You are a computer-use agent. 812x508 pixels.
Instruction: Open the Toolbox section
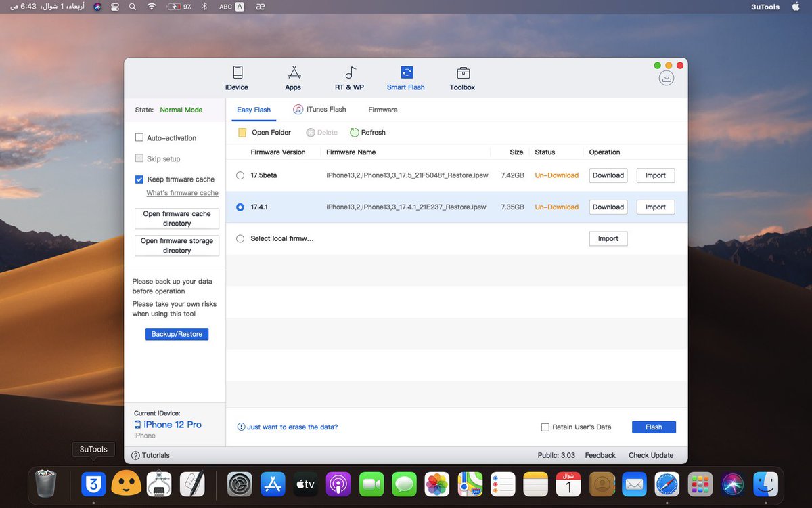pyautogui.click(x=463, y=79)
